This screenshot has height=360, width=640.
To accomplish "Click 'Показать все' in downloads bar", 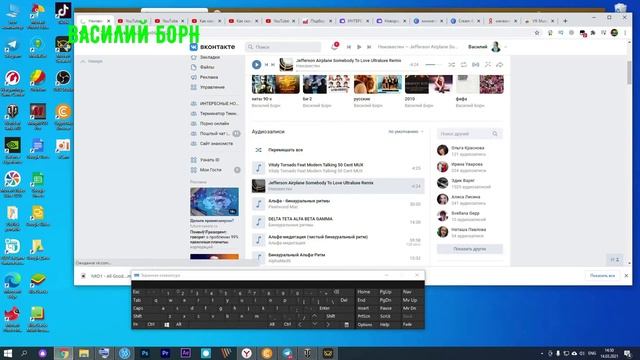I will click(x=602, y=276).
